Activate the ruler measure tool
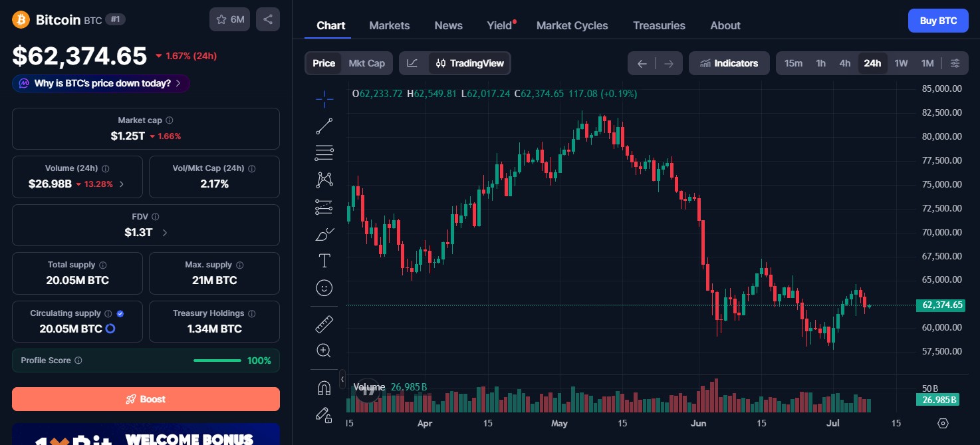The image size is (980, 445). pos(324,324)
